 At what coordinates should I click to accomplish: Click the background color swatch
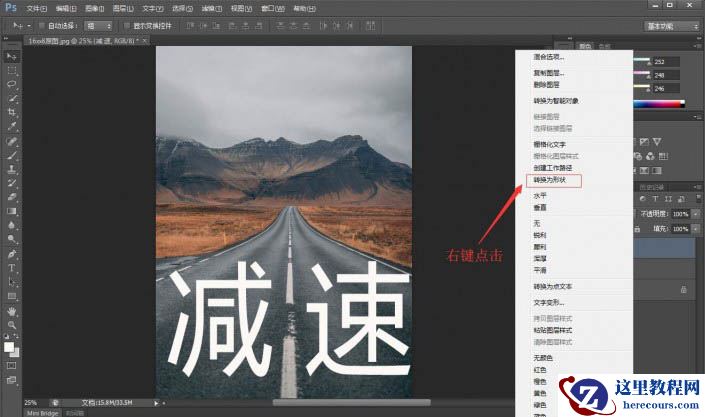pos(16,353)
